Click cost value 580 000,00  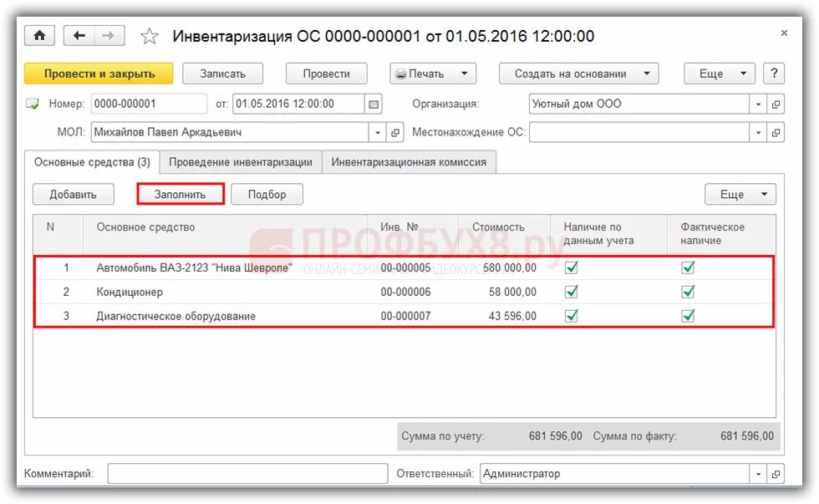coord(509,268)
